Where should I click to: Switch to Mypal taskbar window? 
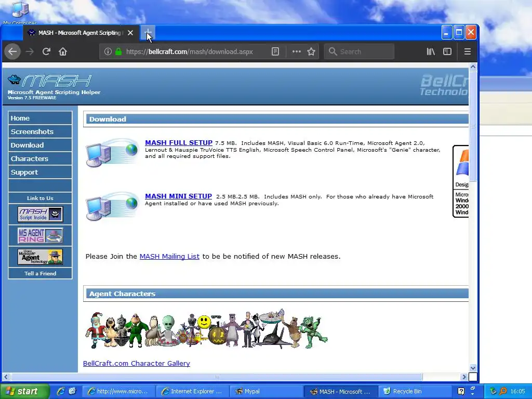pyautogui.click(x=266, y=391)
